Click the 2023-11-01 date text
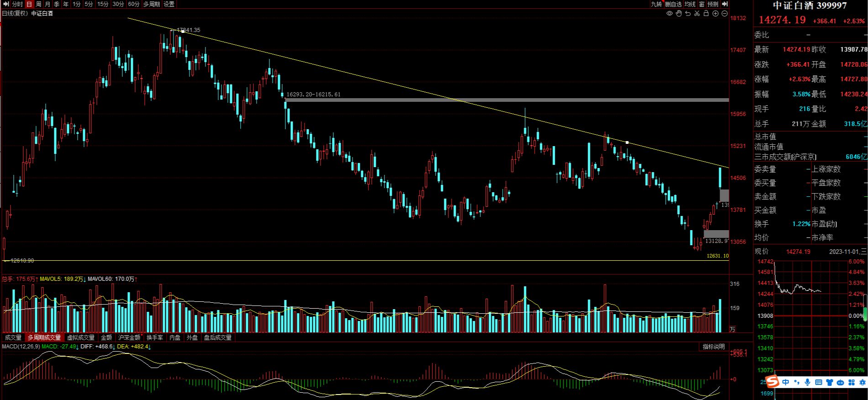 [x=844, y=252]
